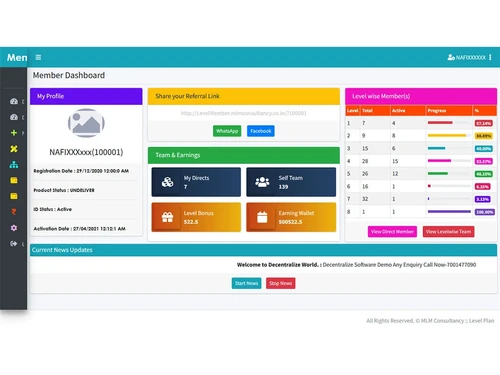Open the My Directs card
Screen dimensions: 500x375
196,182
